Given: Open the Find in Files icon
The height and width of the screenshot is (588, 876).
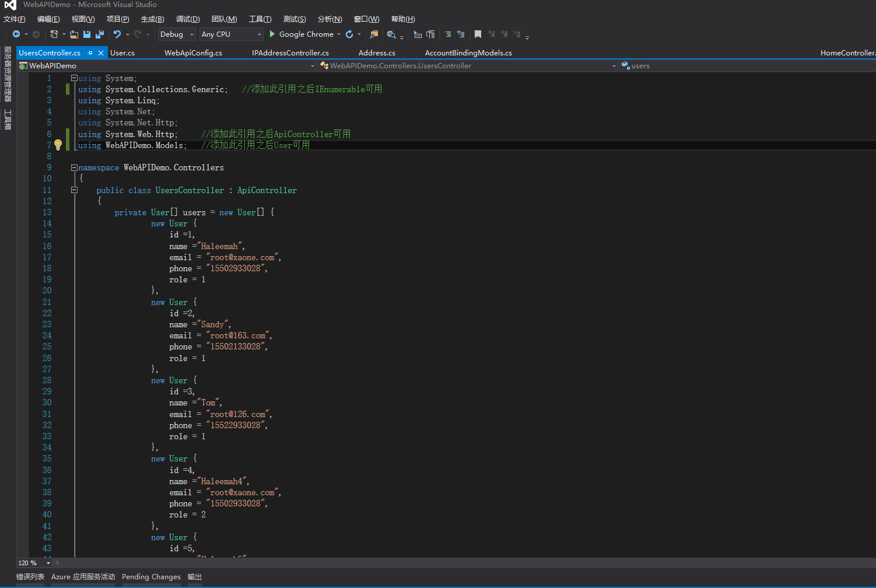Looking at the screenshot, I should [374, 34].
